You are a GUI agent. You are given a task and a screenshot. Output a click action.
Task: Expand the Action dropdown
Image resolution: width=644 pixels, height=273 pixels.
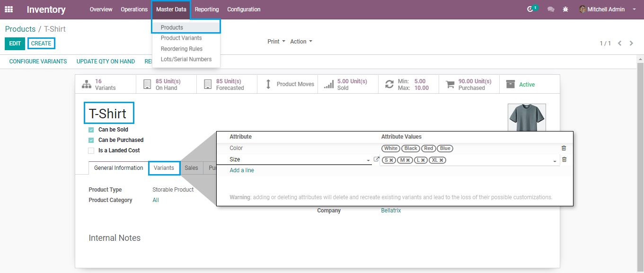(301, 42)
